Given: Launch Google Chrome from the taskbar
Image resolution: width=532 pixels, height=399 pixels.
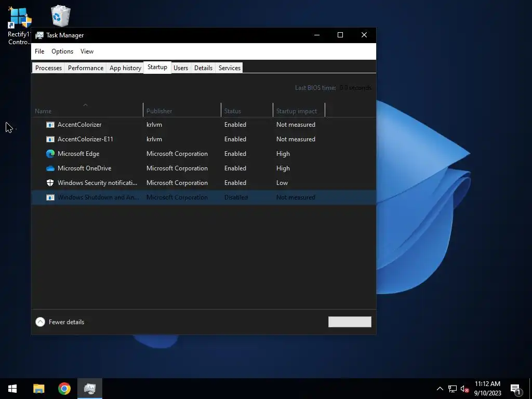Looking at the screenshot, I should click(64, 389).
